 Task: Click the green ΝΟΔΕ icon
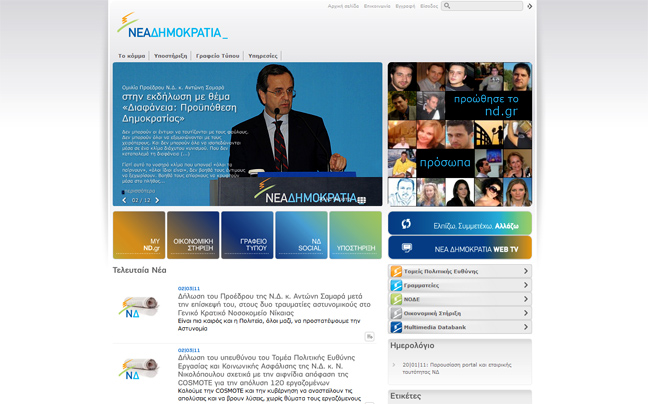point(396,299)
